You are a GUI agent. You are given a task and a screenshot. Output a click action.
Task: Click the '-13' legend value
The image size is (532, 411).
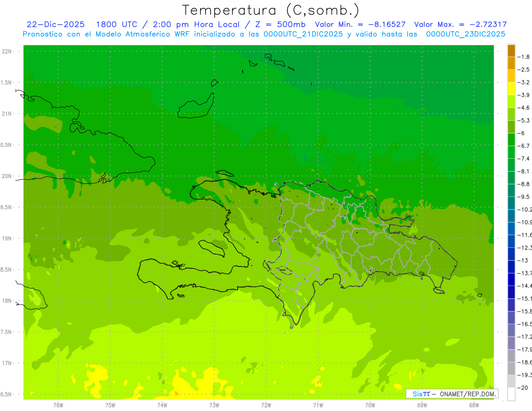[x=522, y=261]
